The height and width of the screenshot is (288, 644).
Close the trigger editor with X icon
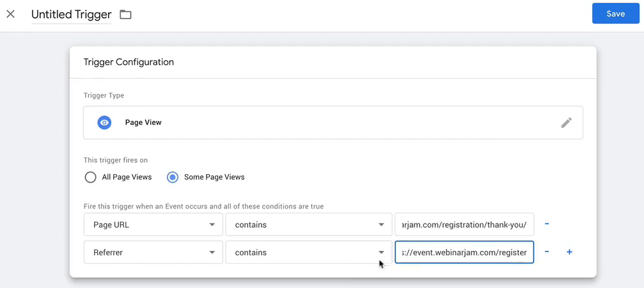click(x=11, y=14)
